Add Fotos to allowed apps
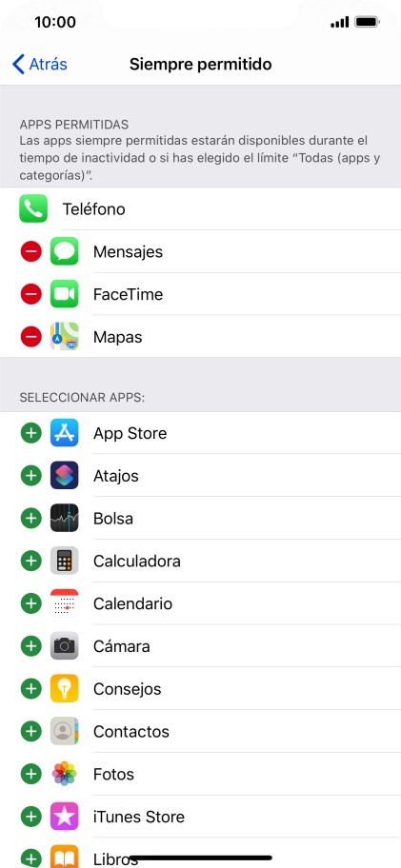This screenshot has width=401, height=868. click(x=31, y=774)
